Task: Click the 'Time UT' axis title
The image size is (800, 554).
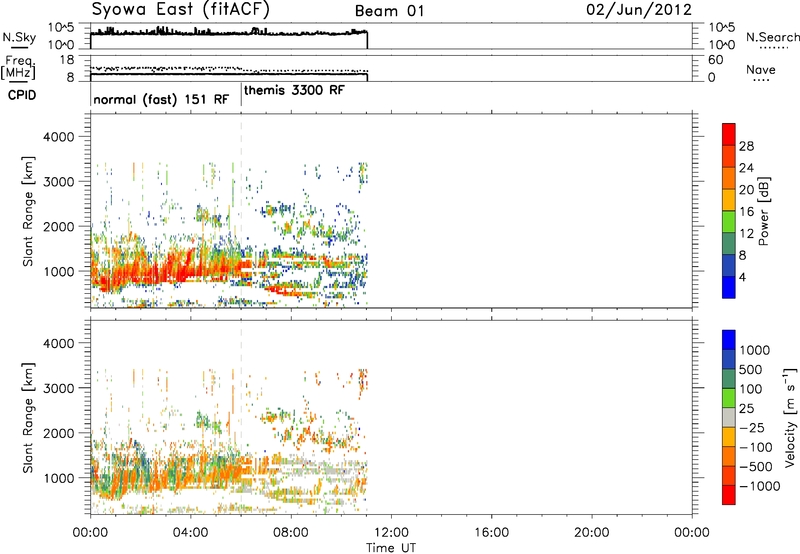Action: pos(391,548)
